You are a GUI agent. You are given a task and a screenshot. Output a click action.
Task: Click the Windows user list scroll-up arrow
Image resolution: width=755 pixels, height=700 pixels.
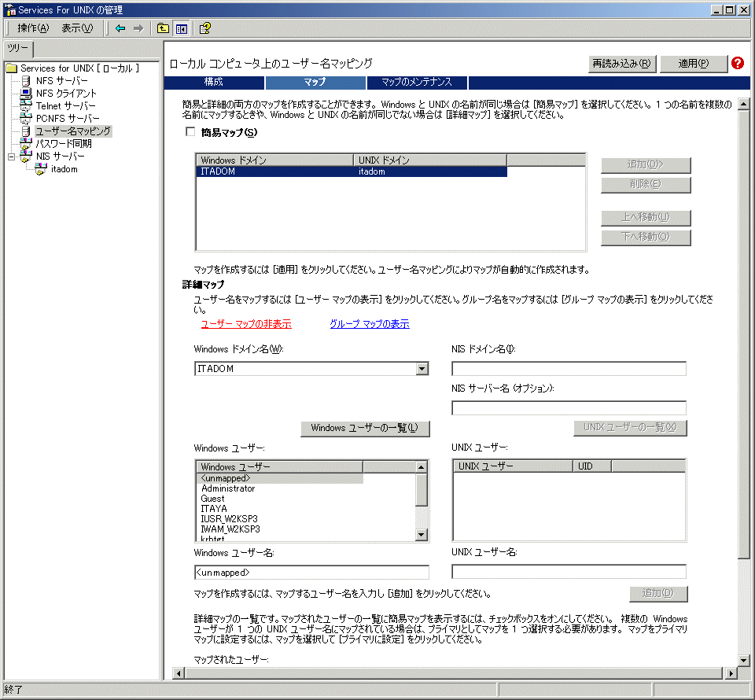point(422,467)
